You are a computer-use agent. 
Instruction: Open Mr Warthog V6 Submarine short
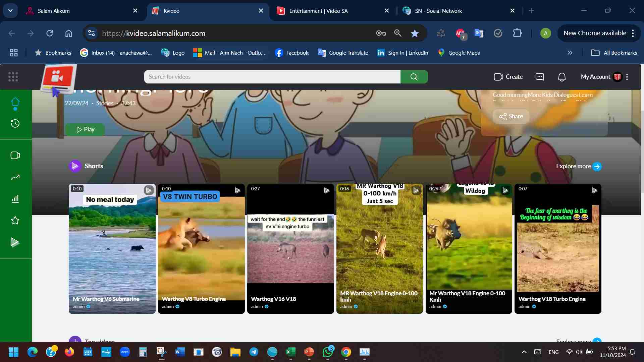(112, 249)
